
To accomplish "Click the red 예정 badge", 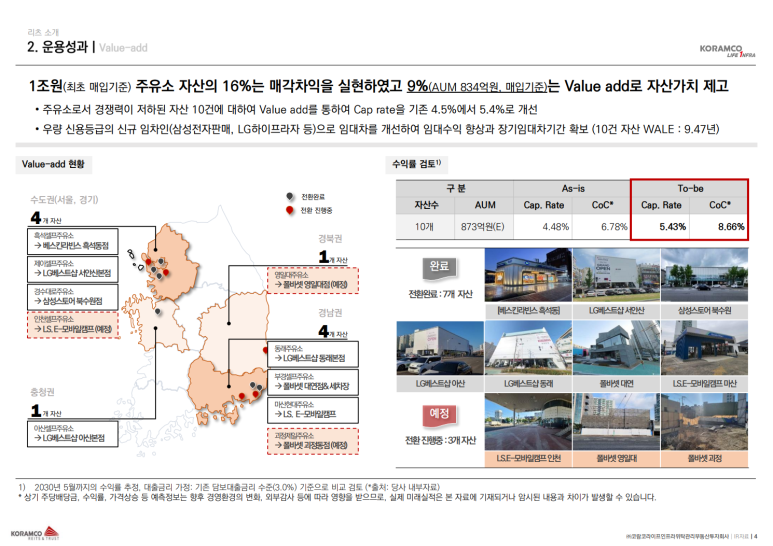I will point(439,413).
